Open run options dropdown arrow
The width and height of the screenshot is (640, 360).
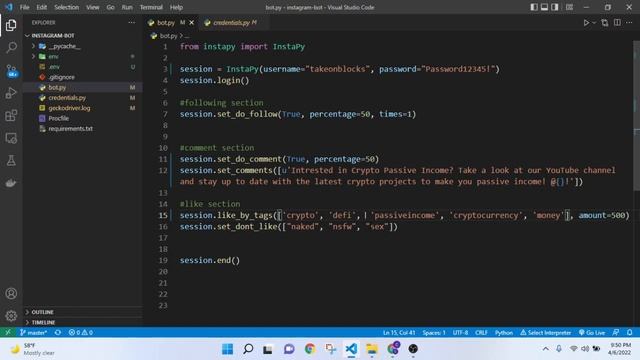point(594,23)
